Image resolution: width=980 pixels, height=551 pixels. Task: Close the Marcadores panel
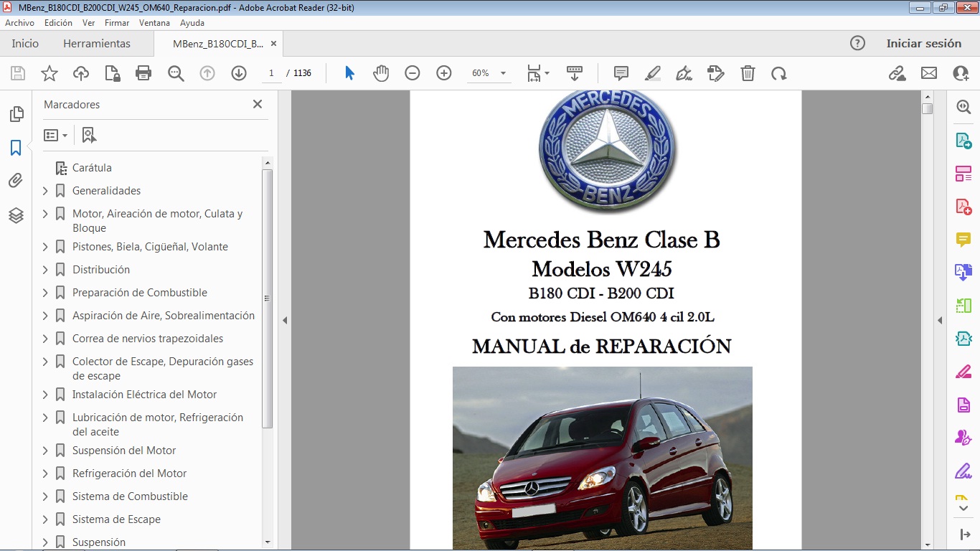[258, 104]
